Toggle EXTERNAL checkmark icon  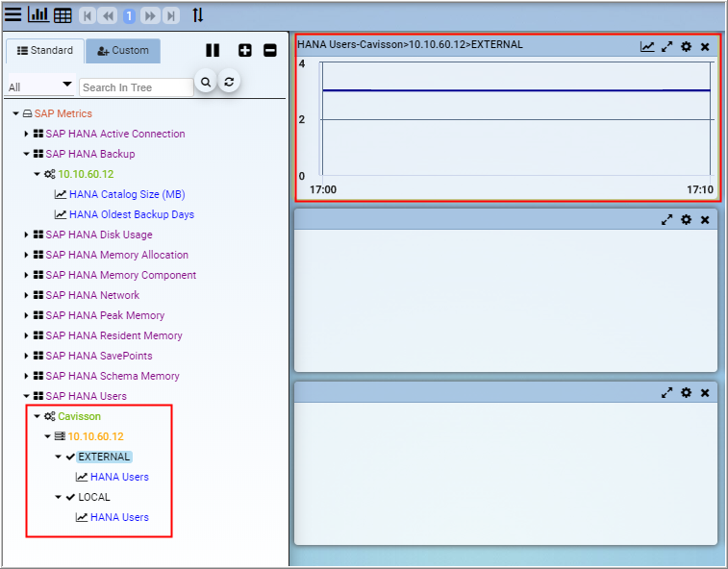[x=70, y=457]
